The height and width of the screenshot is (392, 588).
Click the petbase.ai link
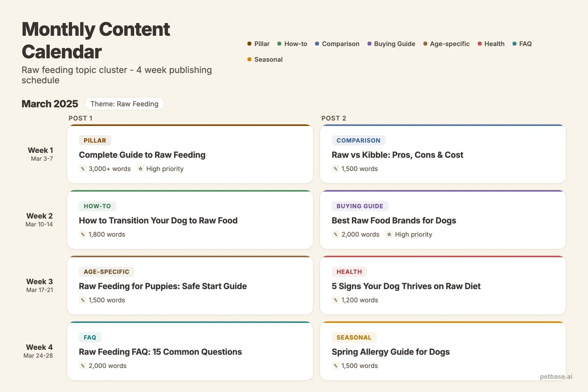(x=556, y=377)
